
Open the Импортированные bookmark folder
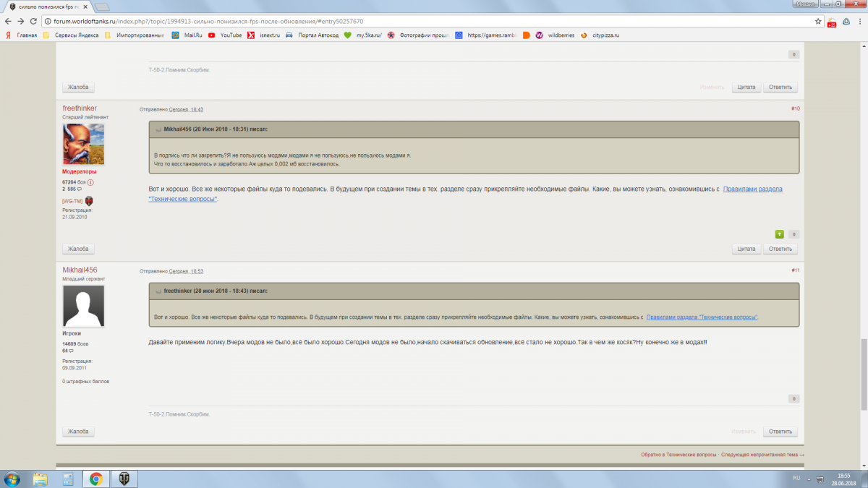pyautogui.click(x=135, y=35)
